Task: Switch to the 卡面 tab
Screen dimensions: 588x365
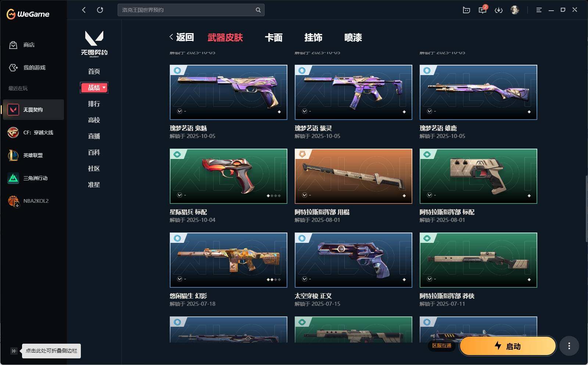Action: (x=274, y=38)
